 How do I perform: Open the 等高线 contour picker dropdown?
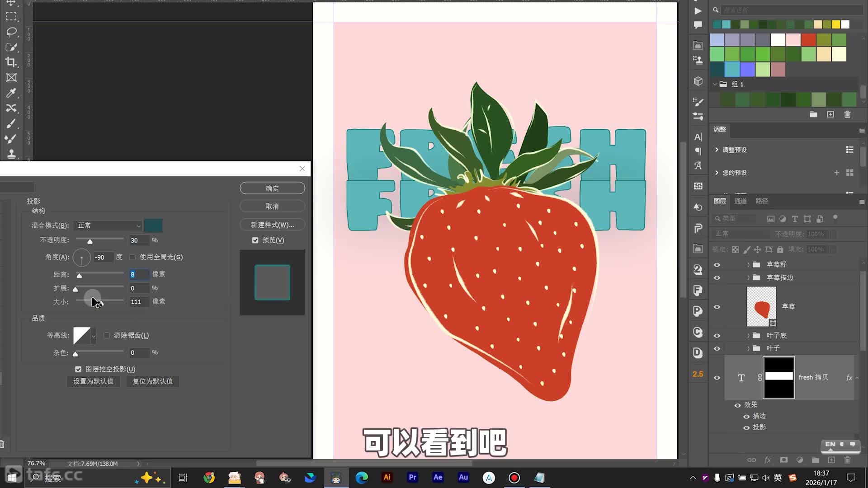coord(94,336)
